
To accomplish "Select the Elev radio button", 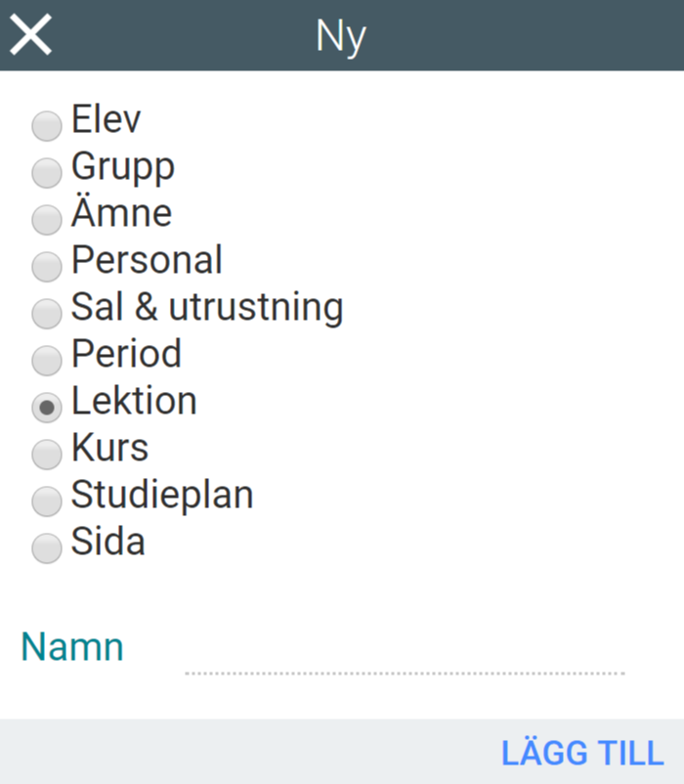I will click(46, 126).
